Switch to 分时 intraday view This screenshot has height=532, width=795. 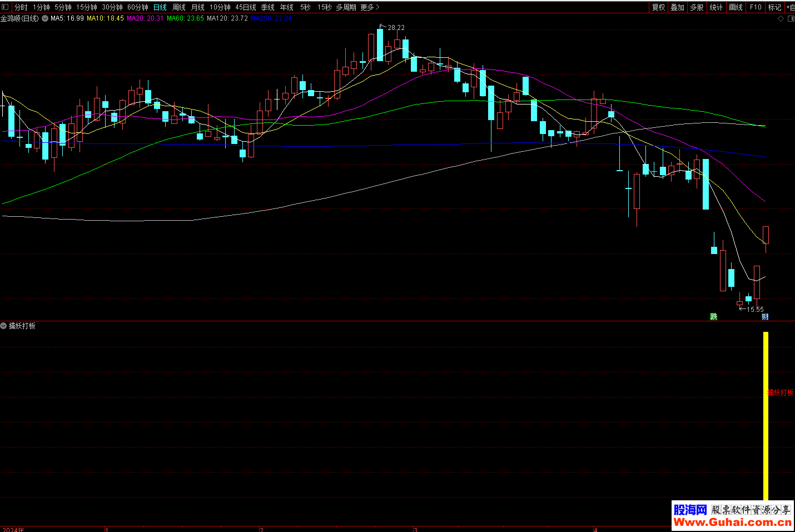pyautogui.click(x=21, y=7)
